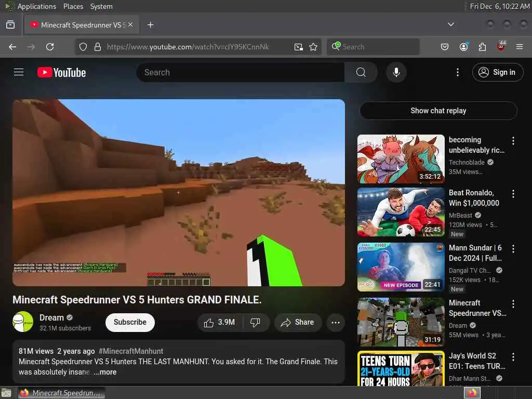Screen dimensions: 532x399
Task: Open the Firefox extensions puzzle icon
Action: tap(482, 47)
